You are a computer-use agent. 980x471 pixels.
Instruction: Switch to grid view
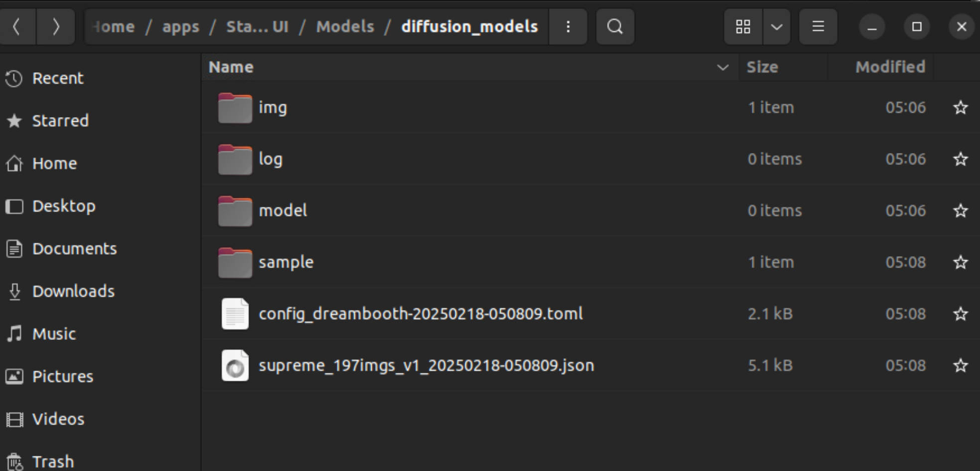point(743,27)
